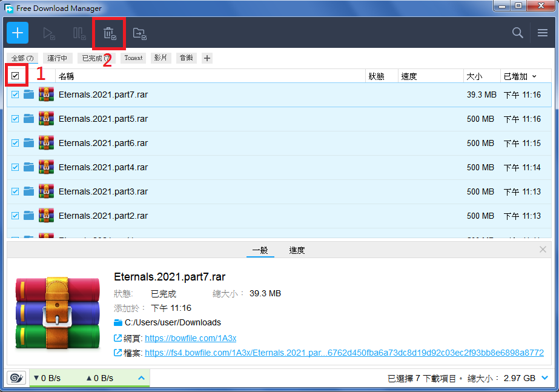Uncheck Eternals.2021.part4.rar checkbox
Viewport: 559px width, 392px height.
pyautogui.click(x=15, y=167)
